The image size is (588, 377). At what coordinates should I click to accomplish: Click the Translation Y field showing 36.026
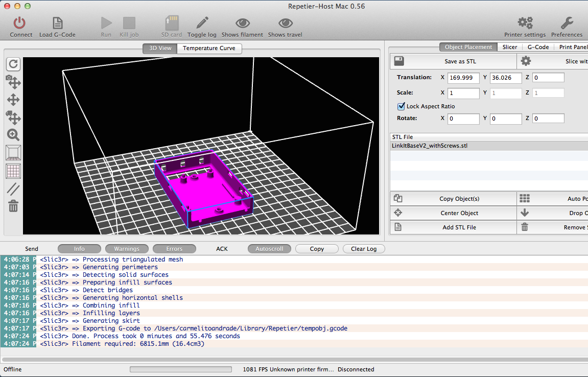[x=506, y=78]
